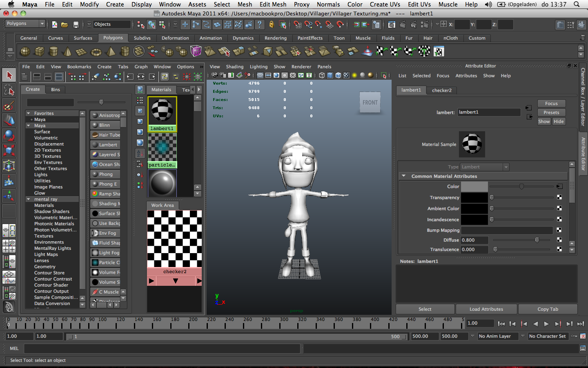Switch to the checker2 tab in Attribute Editor

click(442, 90)
